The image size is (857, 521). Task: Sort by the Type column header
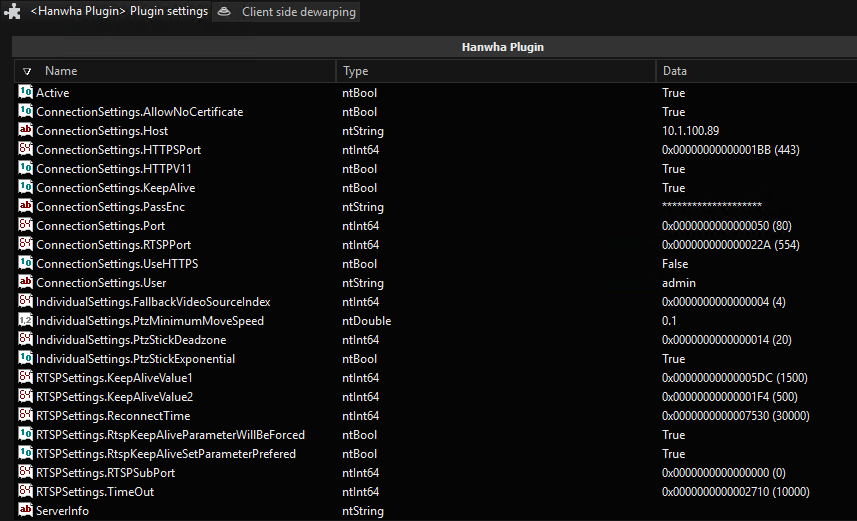pyautogui.click(x=356, y=71)
